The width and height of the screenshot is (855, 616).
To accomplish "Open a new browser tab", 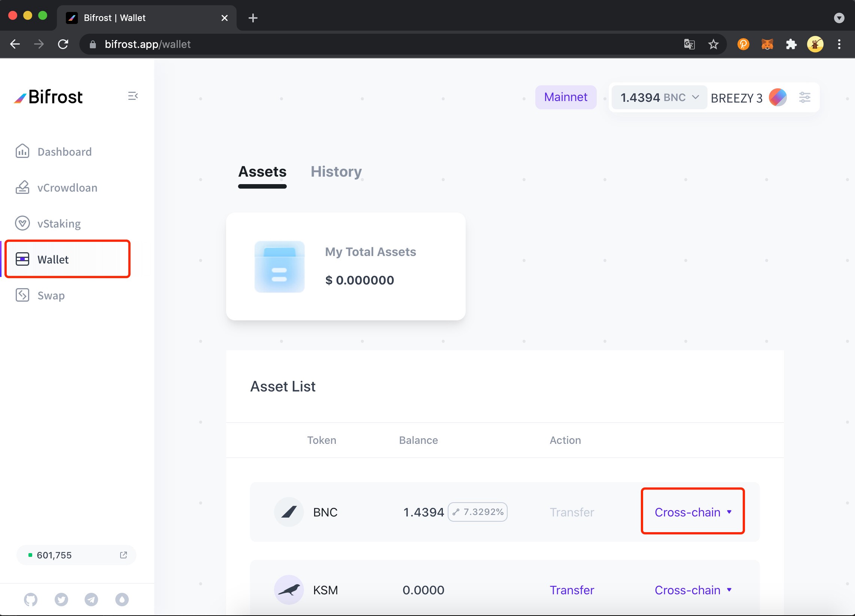I will [253, 18].
